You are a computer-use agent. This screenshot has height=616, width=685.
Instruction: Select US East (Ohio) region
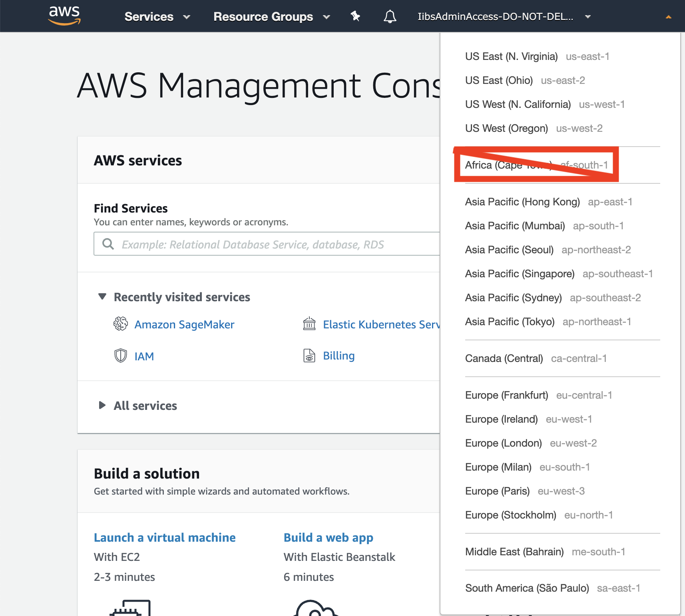[x=525, y=80]
